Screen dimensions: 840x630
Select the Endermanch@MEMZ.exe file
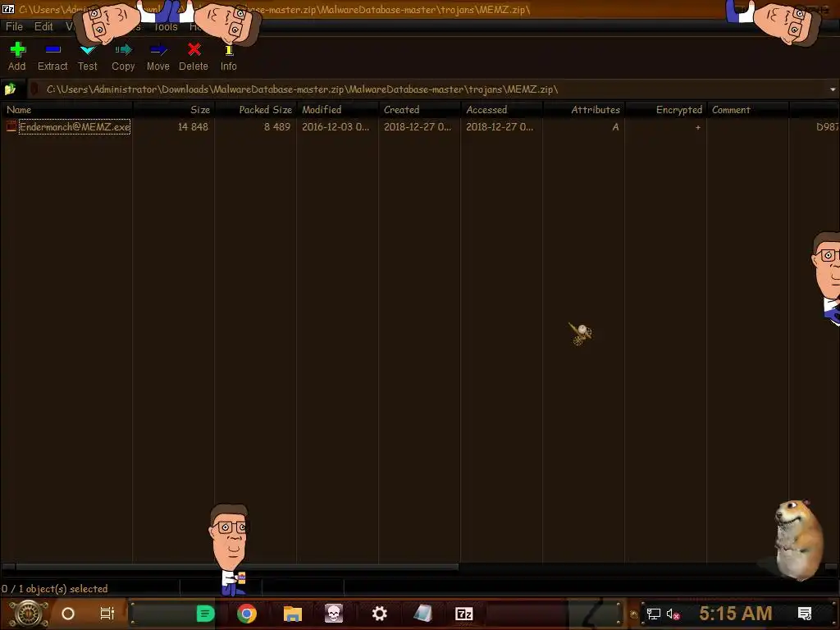(x=75, y=127)
